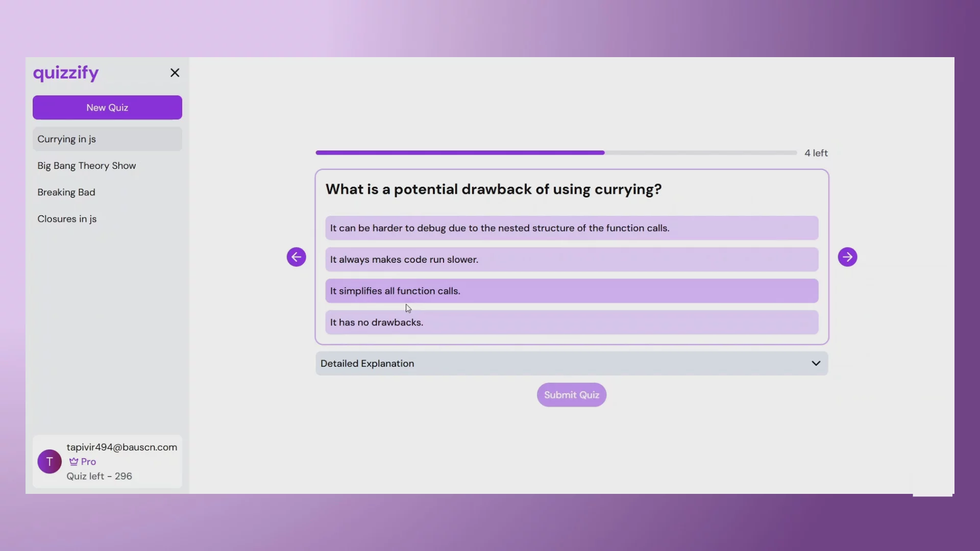Open the Big Bang Theory Show quiz
The width and height of the screenshot is (980, 551).
(107, 166)
